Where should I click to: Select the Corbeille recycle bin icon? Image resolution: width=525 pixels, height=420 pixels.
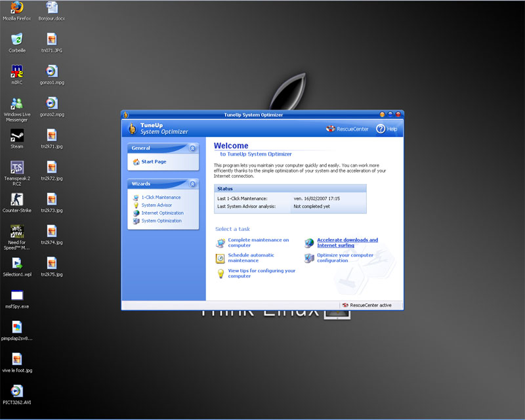17,43
